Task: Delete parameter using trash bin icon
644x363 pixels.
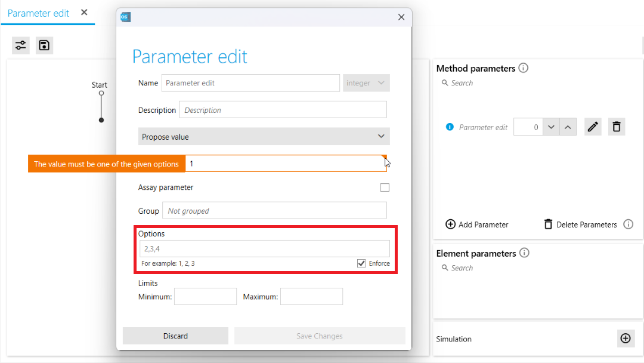Action: (617, 127)
